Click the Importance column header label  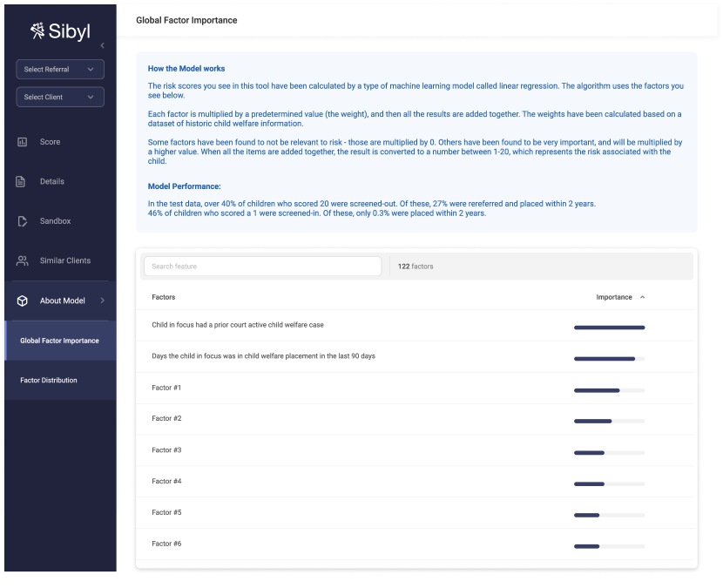tap(614, 297)
